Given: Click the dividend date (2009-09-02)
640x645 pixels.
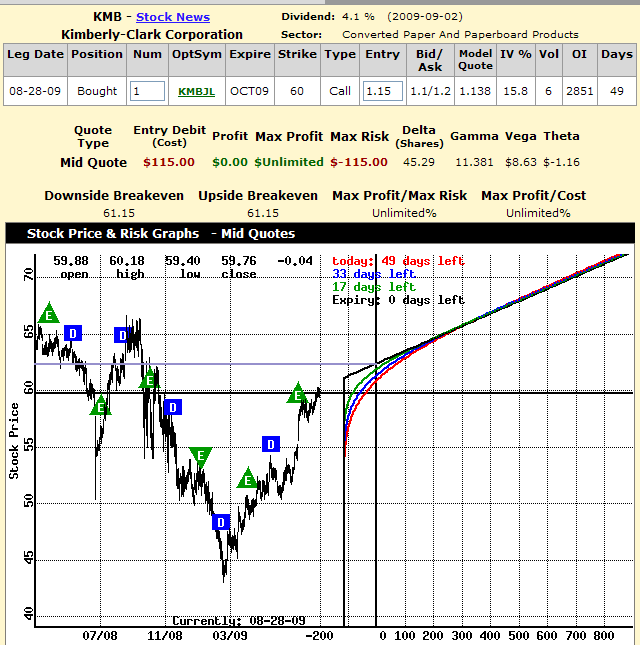Looking at the screenshot, I should coord(425,17).
